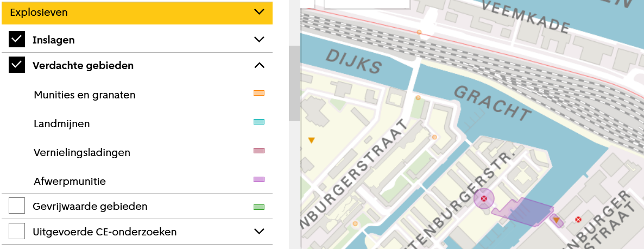Expand the Uitgevoerde CE-onderzoeken chevron
Image resolution: width=644 pixels, height=249 pixels.
pos(259,231)
